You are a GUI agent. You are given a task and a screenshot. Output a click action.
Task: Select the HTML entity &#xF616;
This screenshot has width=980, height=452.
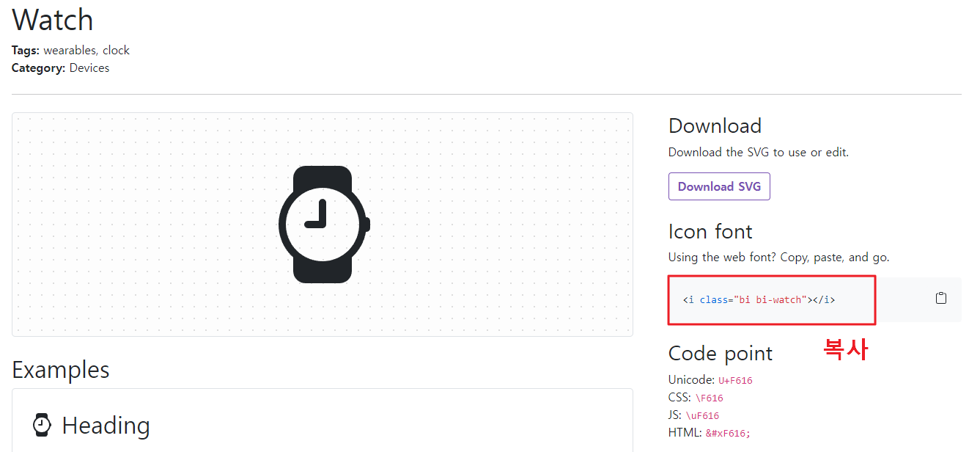(726, 433)
